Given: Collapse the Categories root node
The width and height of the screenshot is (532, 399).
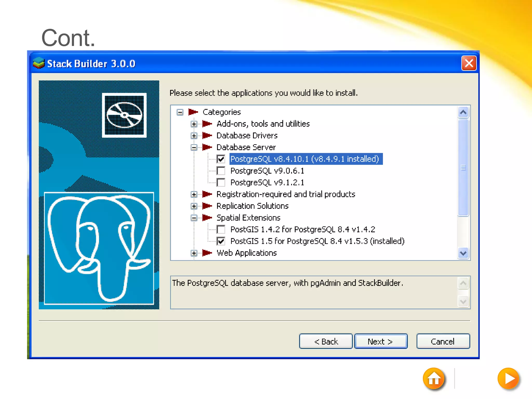Looking at the screenshot, I should (180, 112).
